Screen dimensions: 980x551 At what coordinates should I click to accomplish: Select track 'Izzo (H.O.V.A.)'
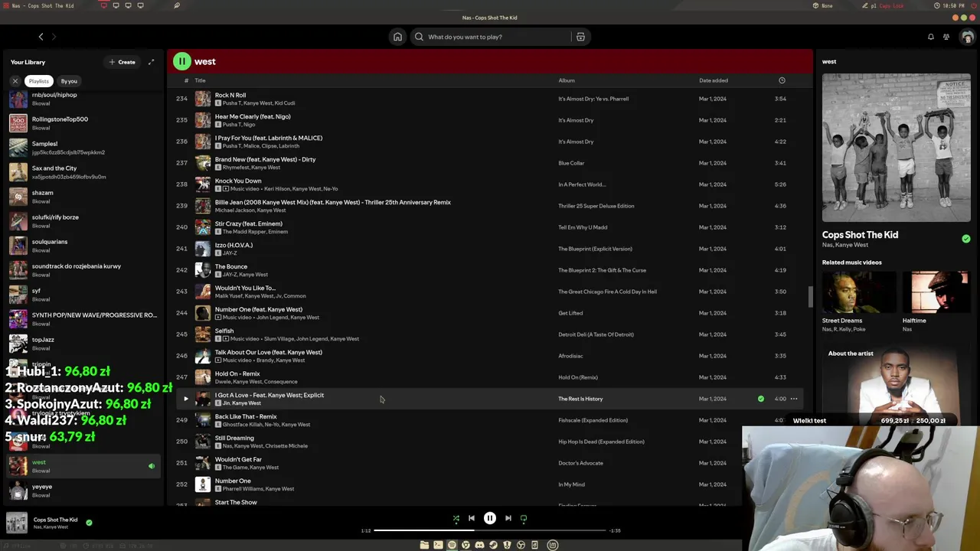pos(490,249)
